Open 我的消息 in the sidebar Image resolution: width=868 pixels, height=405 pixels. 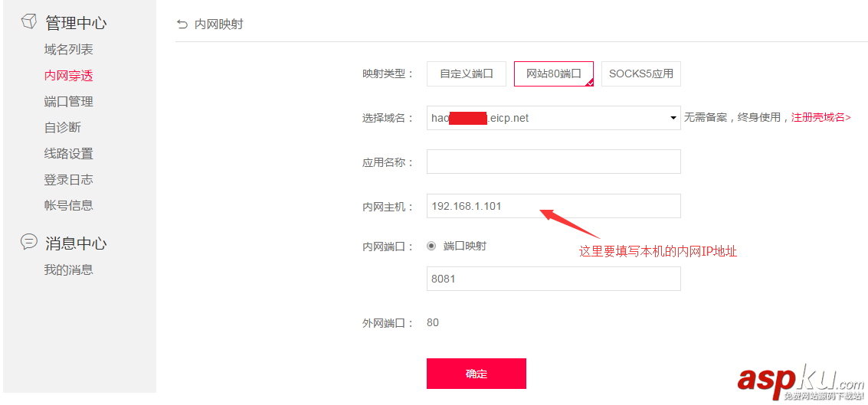(68, 269)
